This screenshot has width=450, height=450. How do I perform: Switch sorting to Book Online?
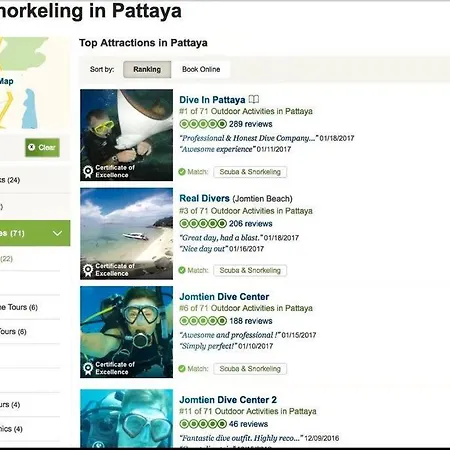tap(201, 69)
